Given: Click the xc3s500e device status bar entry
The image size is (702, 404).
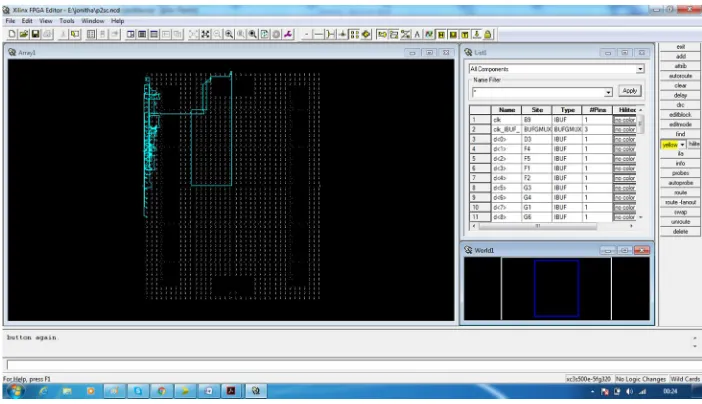Looking at the screenshot, I should 589,379.
